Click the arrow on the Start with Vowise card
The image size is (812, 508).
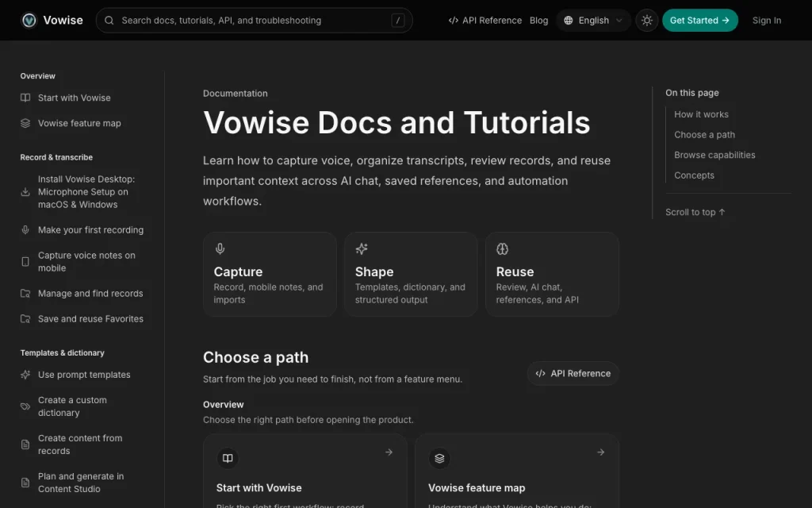(x=389, y=452)
